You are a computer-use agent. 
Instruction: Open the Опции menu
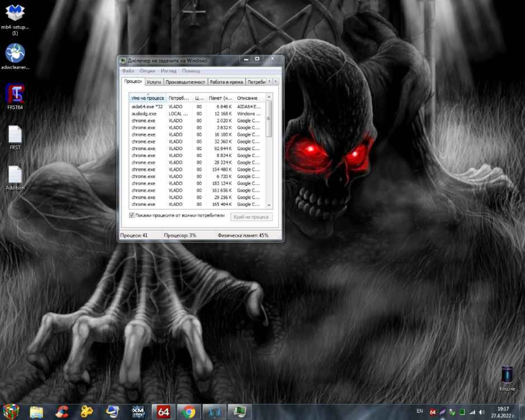click(147, 71)
